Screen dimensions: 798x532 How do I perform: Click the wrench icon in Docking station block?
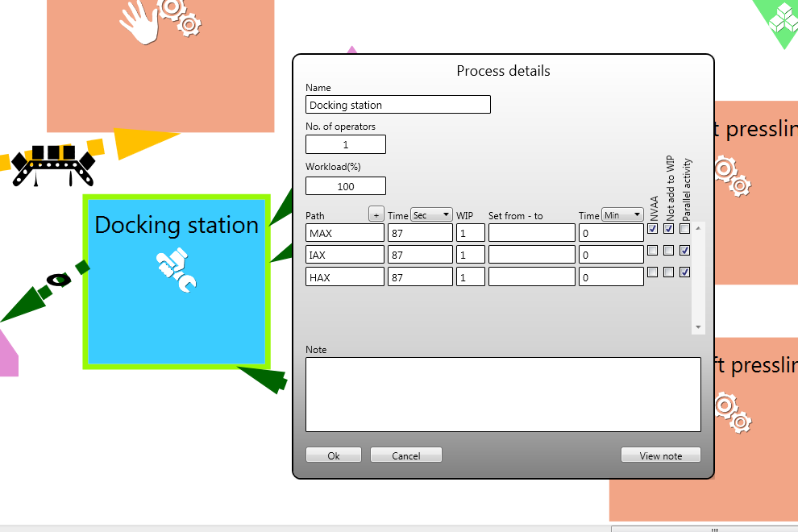[176, 269]
